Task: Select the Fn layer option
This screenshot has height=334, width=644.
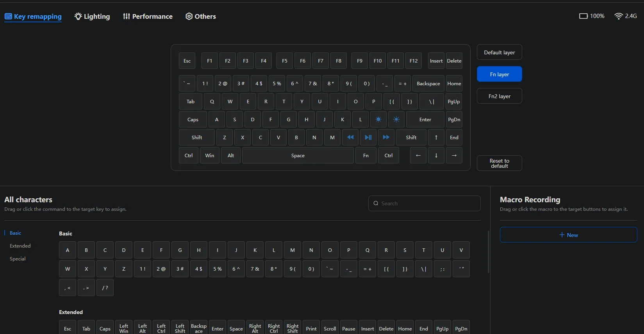Action: pyautogui.click(x=499, y=74)
